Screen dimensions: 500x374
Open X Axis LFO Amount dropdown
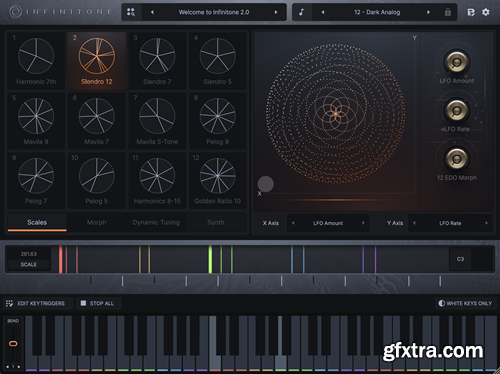click(328, 223)
